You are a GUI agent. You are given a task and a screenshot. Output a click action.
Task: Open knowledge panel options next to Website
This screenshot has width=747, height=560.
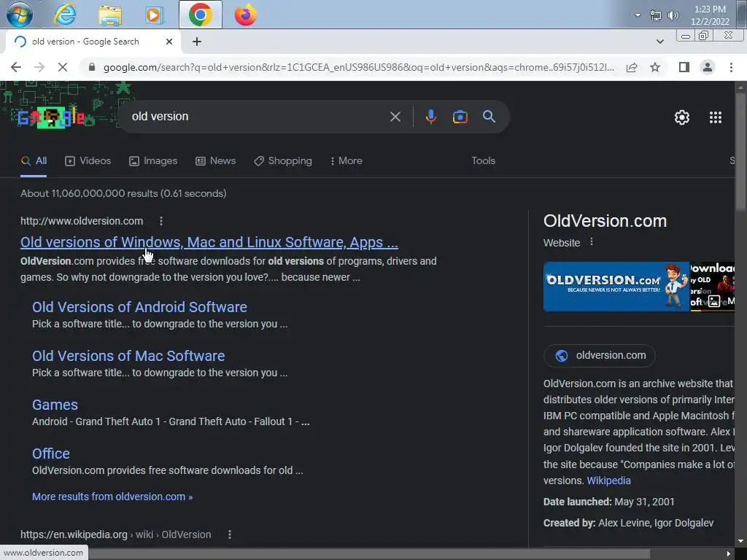[x=591, y=242]
